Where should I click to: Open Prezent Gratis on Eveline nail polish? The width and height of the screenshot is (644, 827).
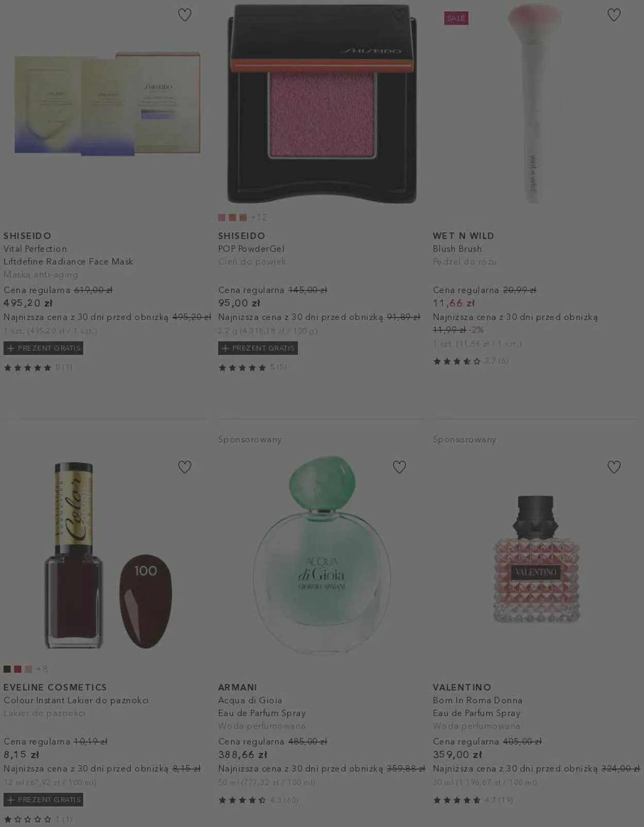(43, 800)
